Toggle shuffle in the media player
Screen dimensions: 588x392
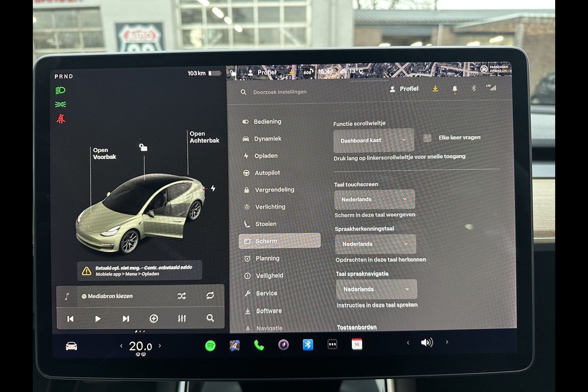(182, 296)
